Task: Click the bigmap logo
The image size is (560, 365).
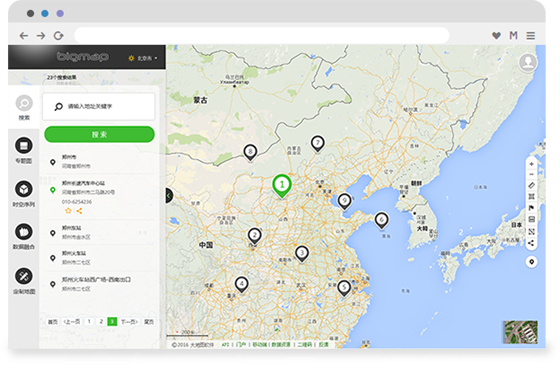Action: point(82,56)
